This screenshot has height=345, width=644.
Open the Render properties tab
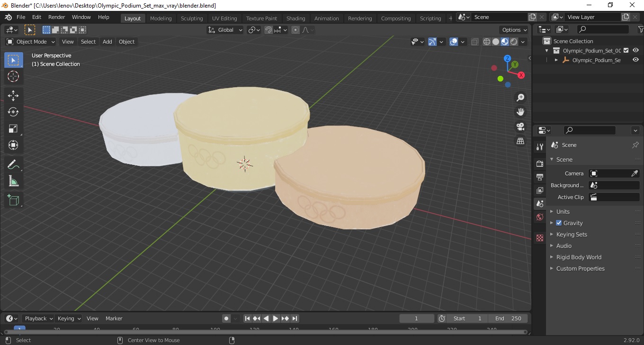pyautogui.click(x=540, y=163)
